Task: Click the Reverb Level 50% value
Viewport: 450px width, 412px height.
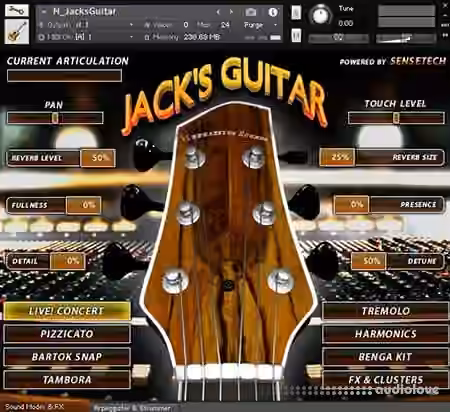Action: tap(98, 158)
